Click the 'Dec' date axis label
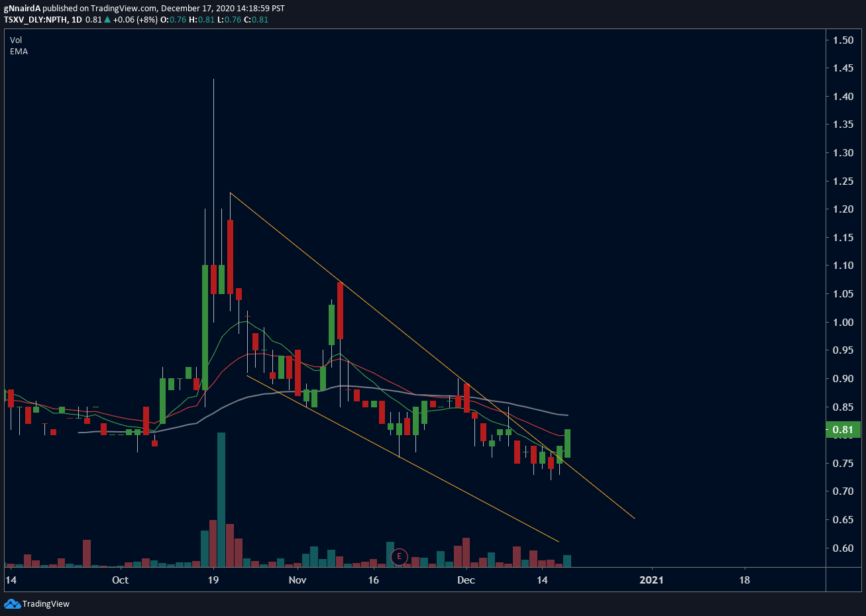 pyautogui.click(x=466, y=580)
